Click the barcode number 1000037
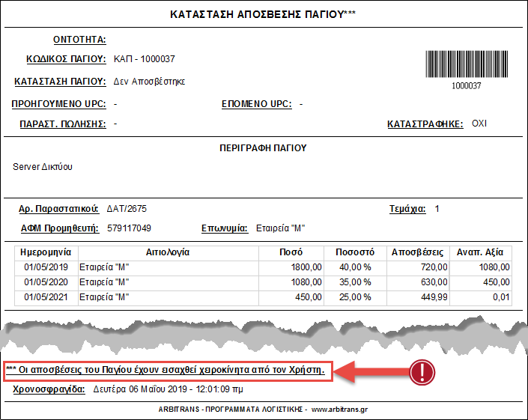The image size is (528, 420). [467, 86]
